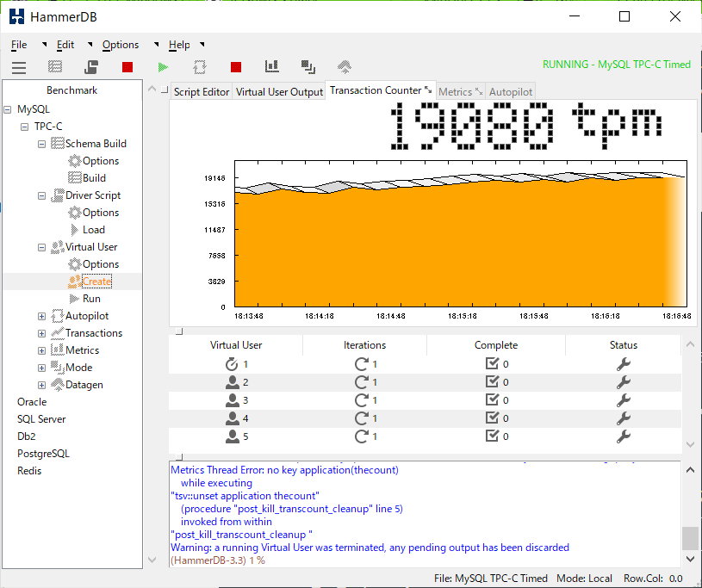
Task: Click complete checkbox for Virtual User 3
Action: point(492,399)
